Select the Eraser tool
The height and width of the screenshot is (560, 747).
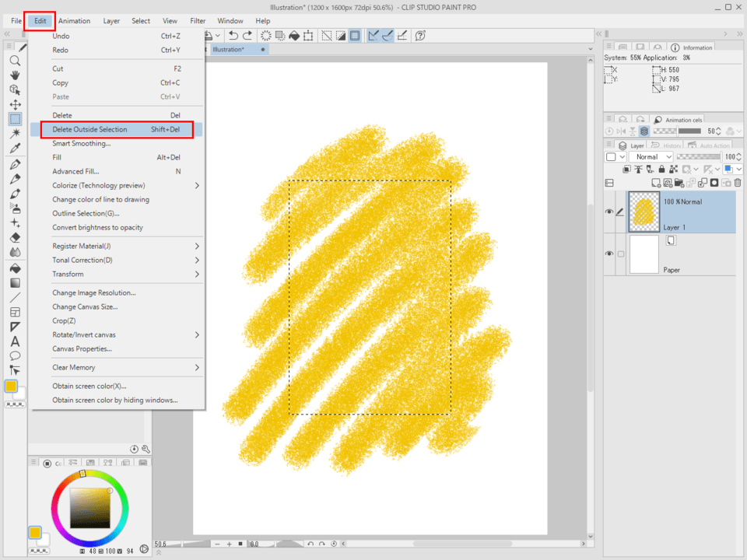pyautogui.click(x=15, y=238)
